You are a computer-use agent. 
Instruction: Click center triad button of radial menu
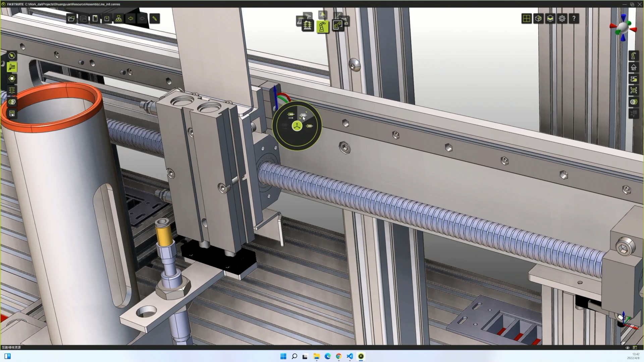point(297,126)
